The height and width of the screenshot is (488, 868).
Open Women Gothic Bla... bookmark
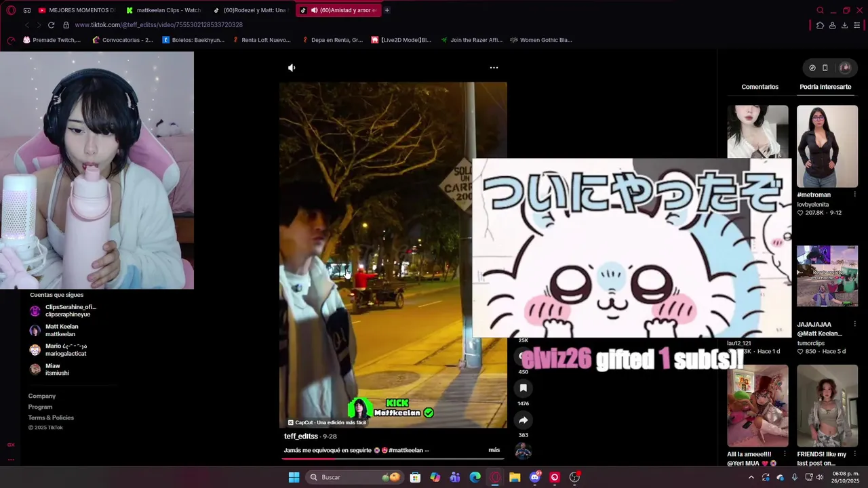[x=541, y=40]
